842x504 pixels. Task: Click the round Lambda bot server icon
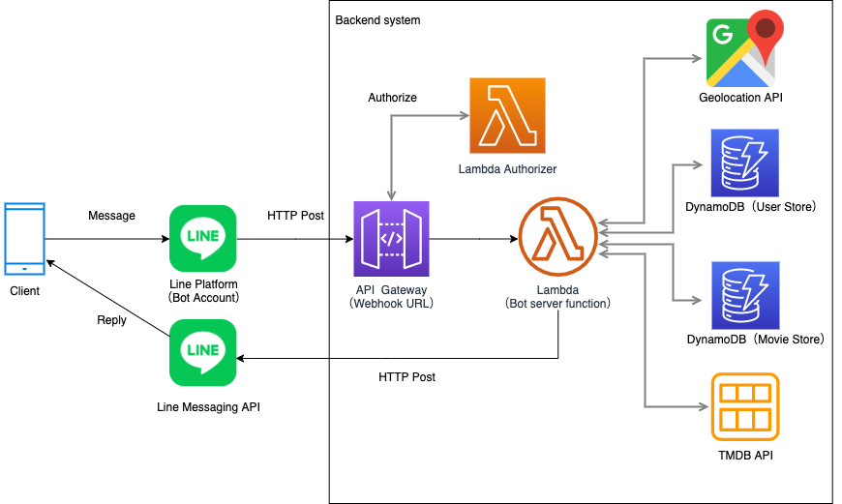pos(557,237)
